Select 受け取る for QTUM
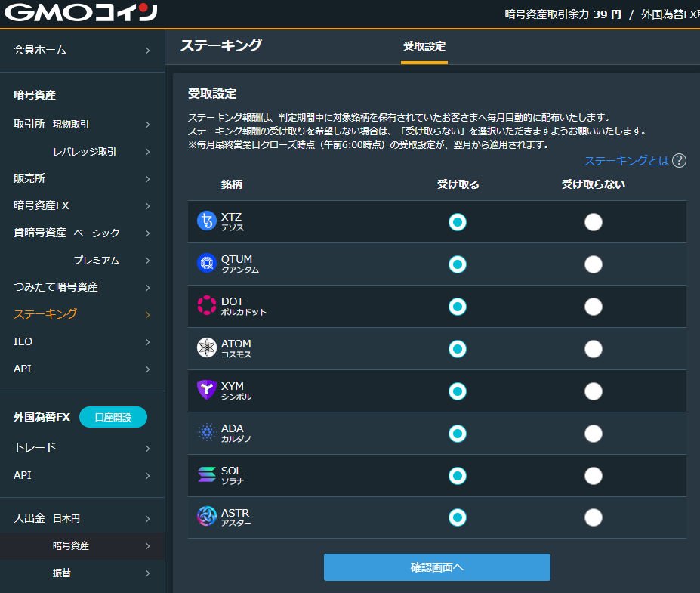700x593 pixels. tap(458, 264)
